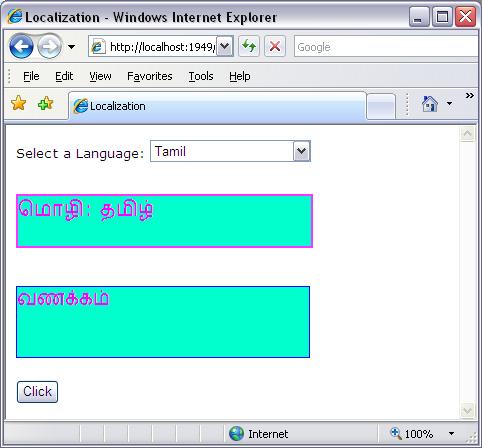Click the Internet zone globe icon

pos(236,434)
